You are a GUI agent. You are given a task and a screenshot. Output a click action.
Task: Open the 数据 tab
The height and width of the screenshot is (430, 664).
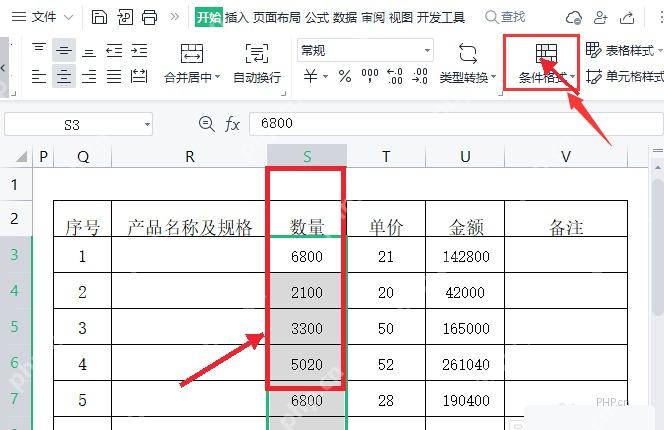[345, 17]
